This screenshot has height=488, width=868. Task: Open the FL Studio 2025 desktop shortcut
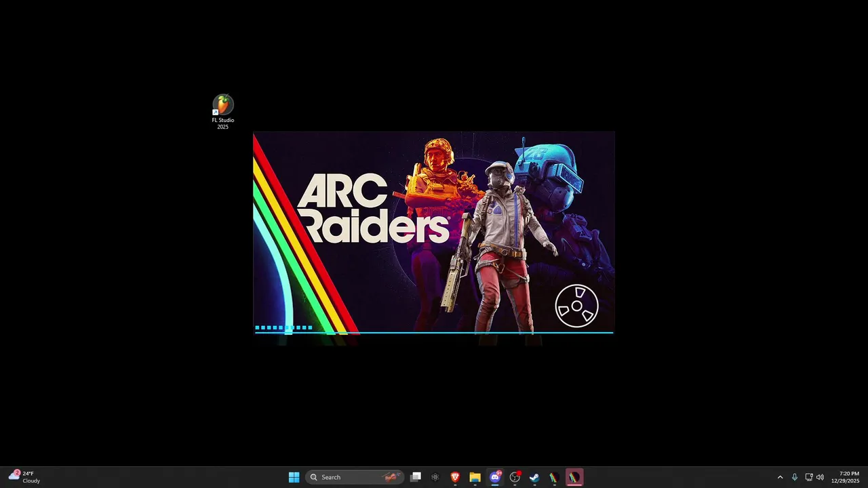click(x=222, y=112)
